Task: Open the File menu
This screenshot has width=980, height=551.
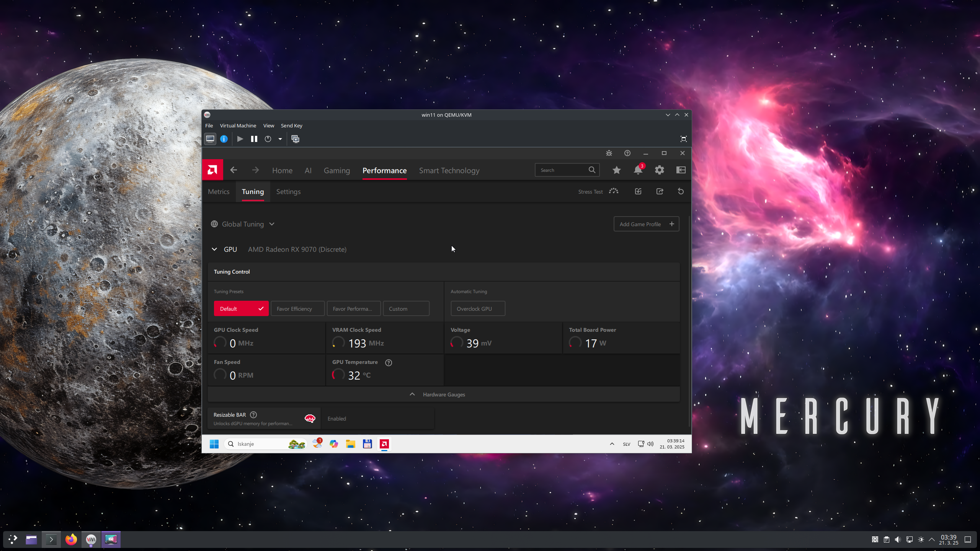Action: point(209,126)
